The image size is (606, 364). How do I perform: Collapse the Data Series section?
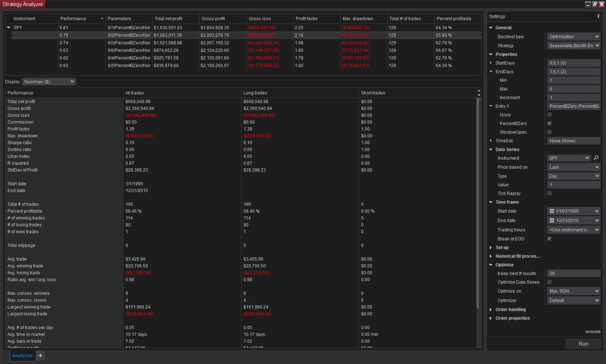(x=491, y=150)
